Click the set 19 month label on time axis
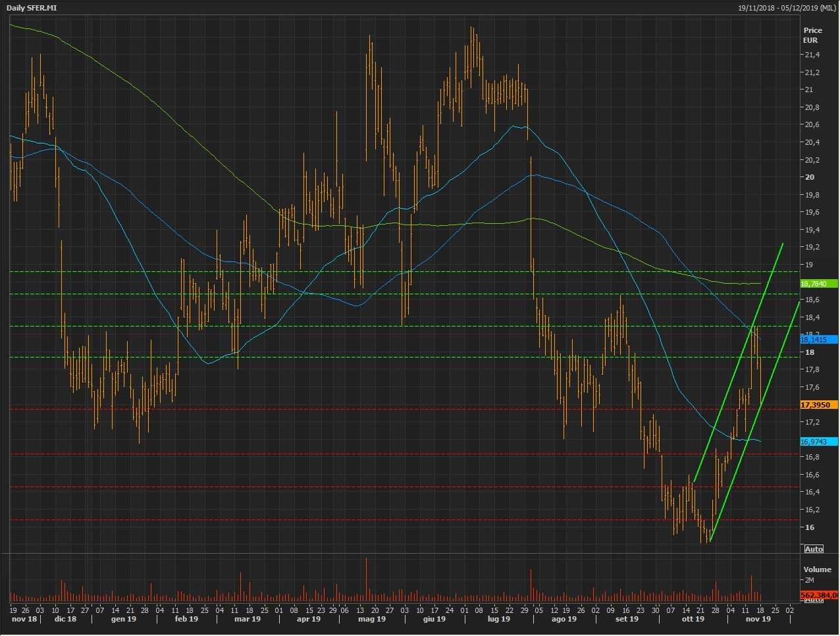Viewport: 840px width, 636px height. [x=627, y=619]
